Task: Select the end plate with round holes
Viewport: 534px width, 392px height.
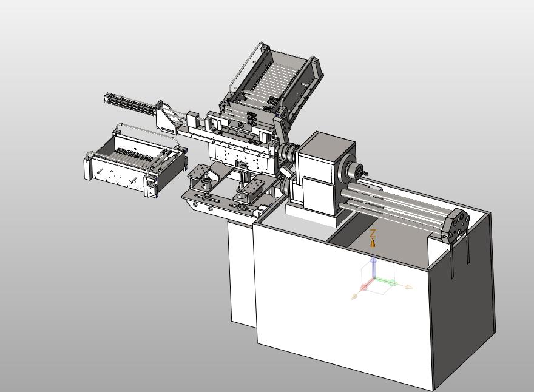Action: pyautogui.click(x=455, y=225)
